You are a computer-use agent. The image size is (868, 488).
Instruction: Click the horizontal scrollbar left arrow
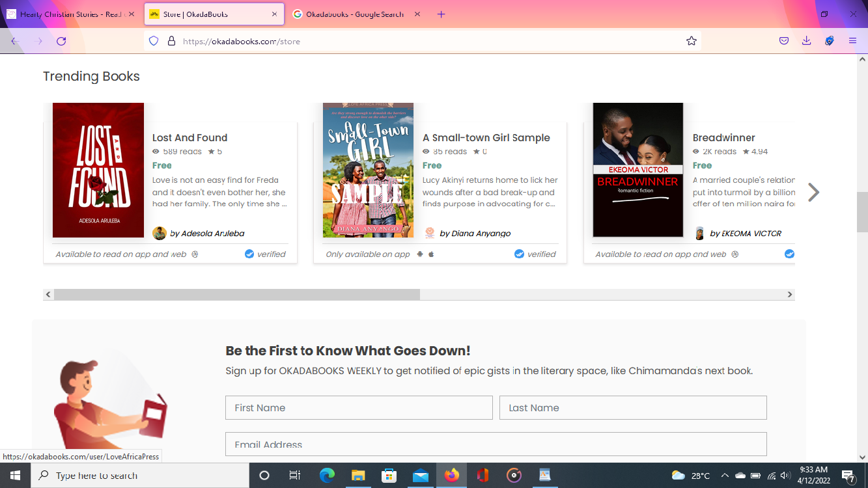click(48, 295)
